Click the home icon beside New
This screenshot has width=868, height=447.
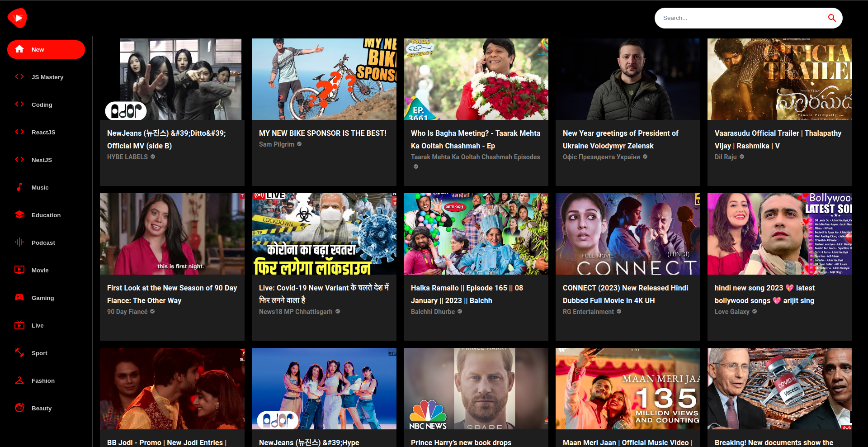pos(19,49)
